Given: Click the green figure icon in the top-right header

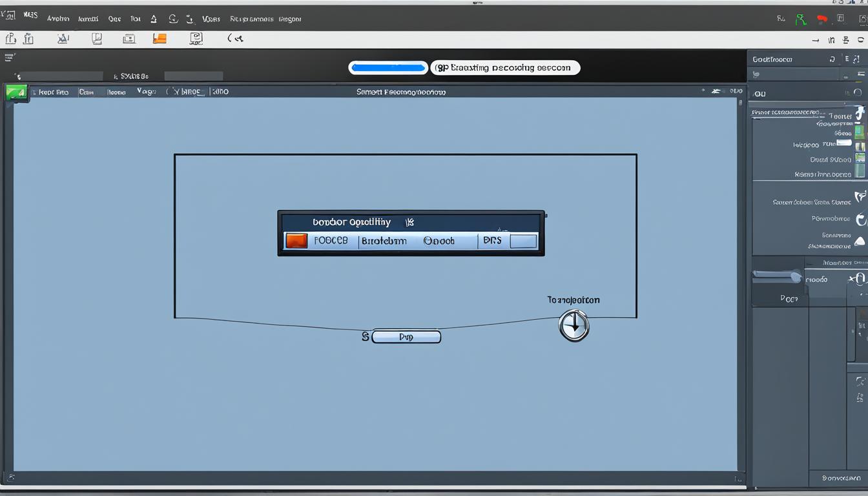Looking at the screenshot, I should (x=801, y=19).
